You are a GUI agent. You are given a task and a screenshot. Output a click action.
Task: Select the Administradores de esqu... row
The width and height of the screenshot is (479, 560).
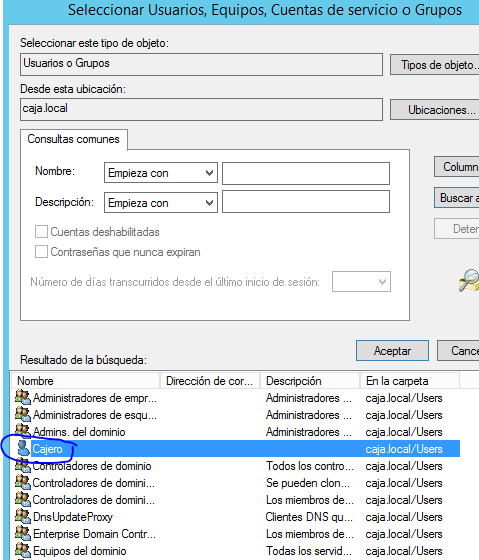pos(236,415)
